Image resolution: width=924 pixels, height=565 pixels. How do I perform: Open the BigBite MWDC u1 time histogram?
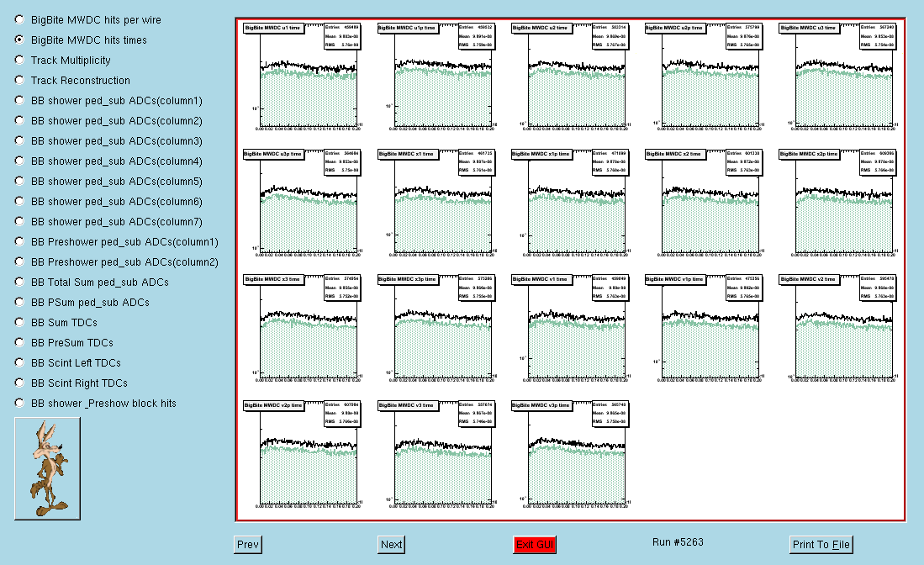[302, 77]
